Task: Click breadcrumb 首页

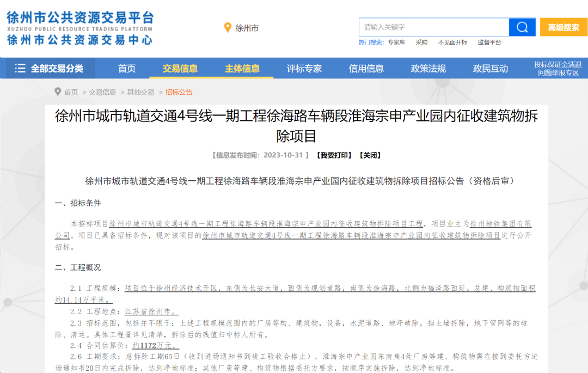Action: 71,92
